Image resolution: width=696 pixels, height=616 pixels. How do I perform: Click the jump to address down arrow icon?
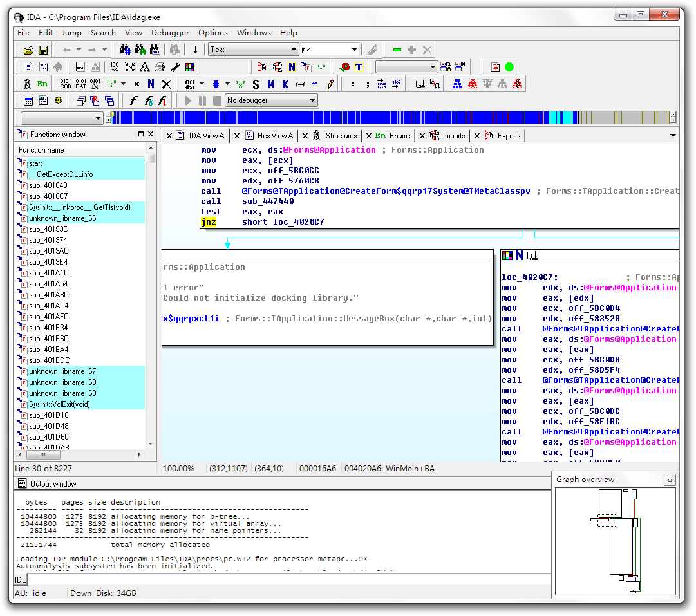pos(194,50)
